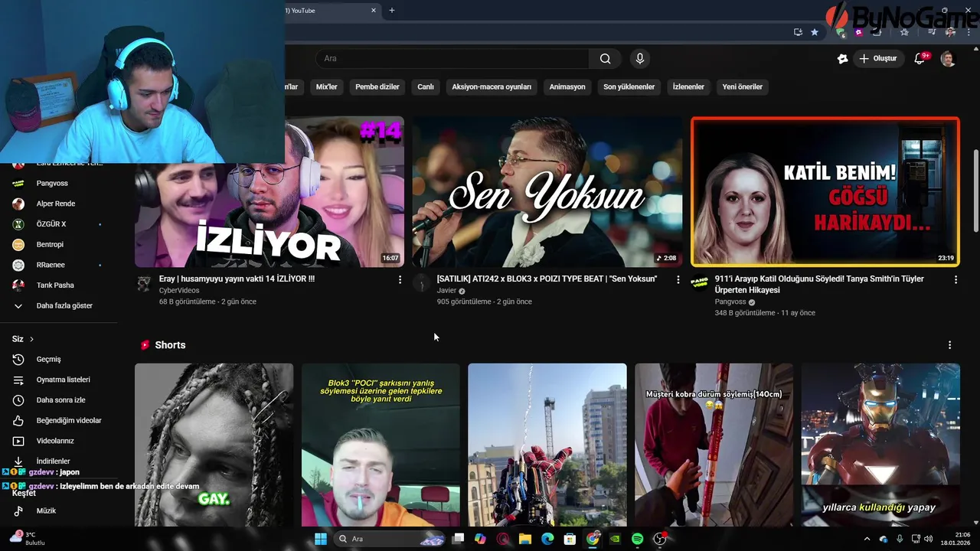Open ÖZGÜR X subscription channel

tap(58, 224)
